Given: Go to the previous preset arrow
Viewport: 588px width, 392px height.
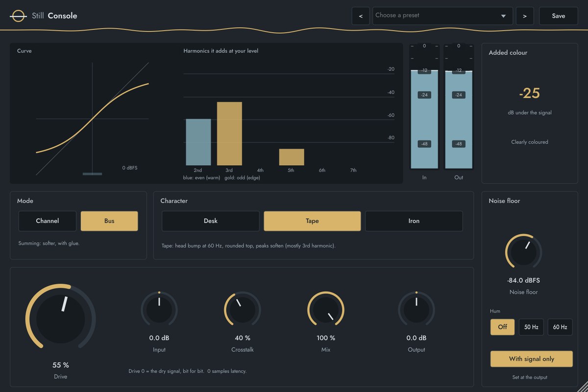Looking at the screenshot, I should coord(361,16).
